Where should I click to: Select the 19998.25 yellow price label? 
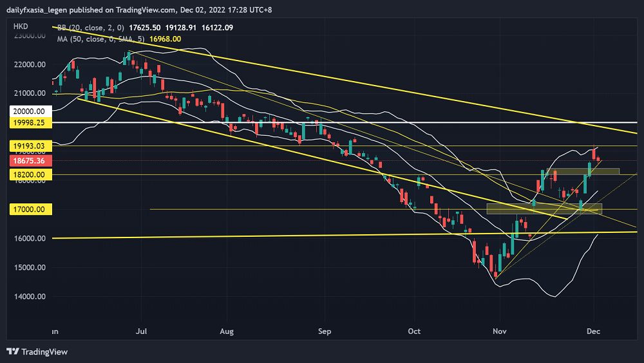(30, 122)
